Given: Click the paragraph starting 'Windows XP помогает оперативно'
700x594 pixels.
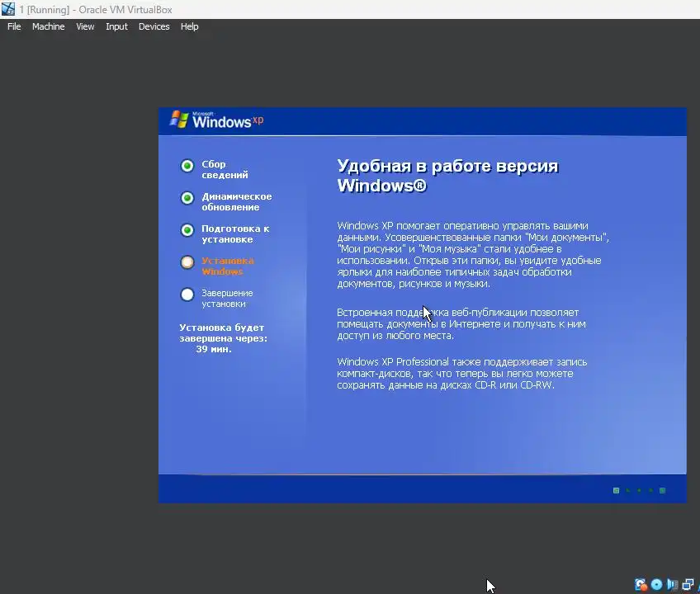Looking at the screenshot, I should (473, 254).
